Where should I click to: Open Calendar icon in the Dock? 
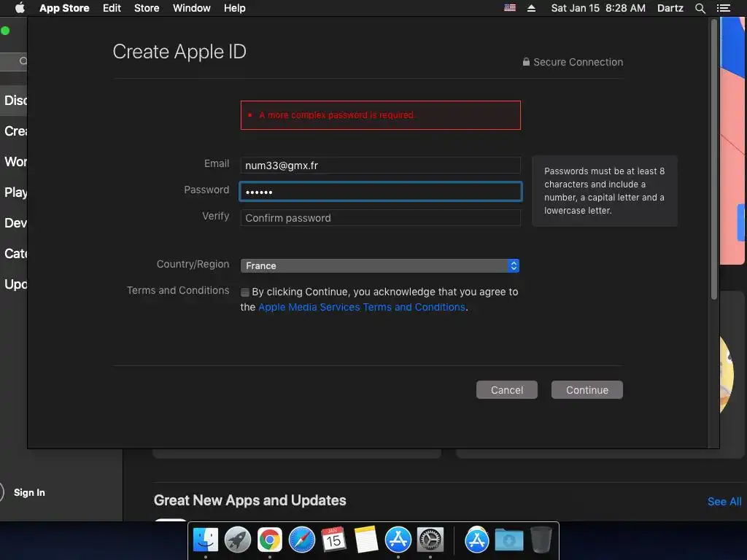click(x=333, y=540)
